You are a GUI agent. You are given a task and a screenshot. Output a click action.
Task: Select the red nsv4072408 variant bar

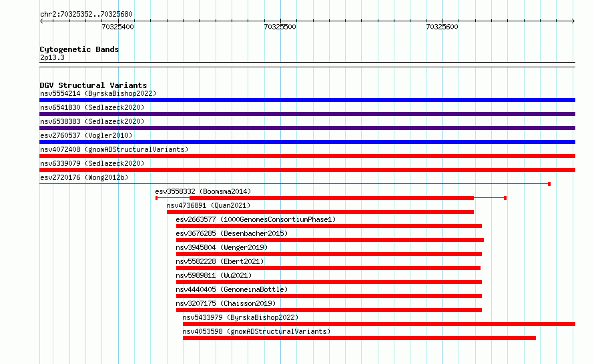tap(307, 156)
